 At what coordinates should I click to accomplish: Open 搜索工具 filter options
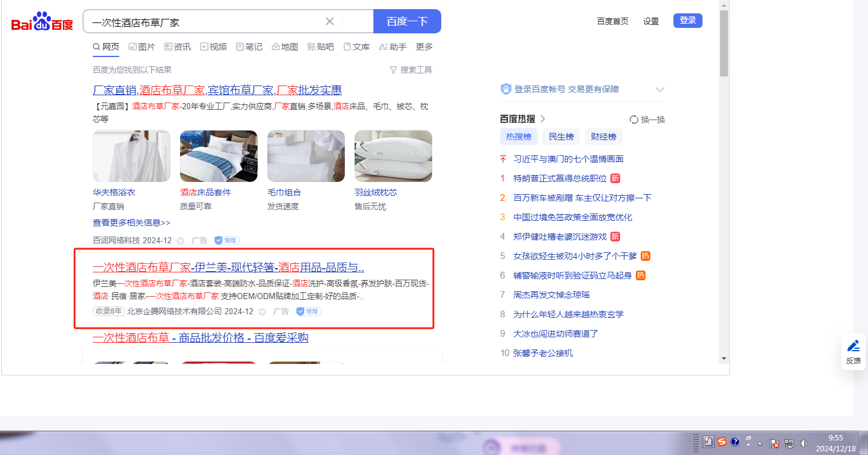click(411, 70)
